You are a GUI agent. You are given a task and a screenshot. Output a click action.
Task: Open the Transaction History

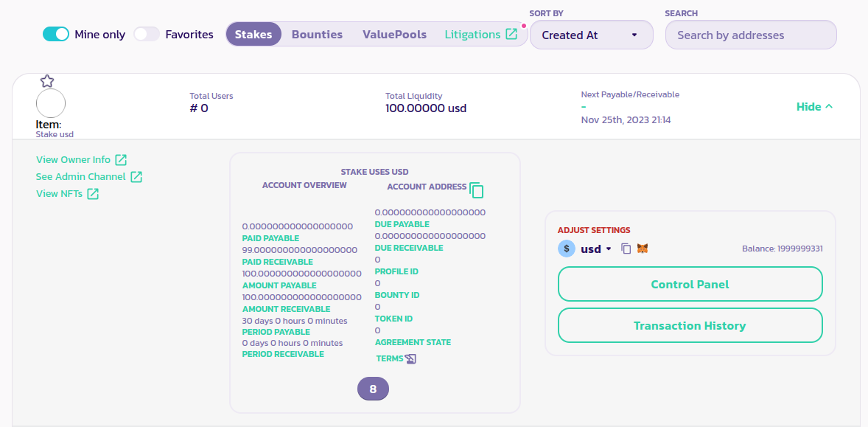point(690,325)
